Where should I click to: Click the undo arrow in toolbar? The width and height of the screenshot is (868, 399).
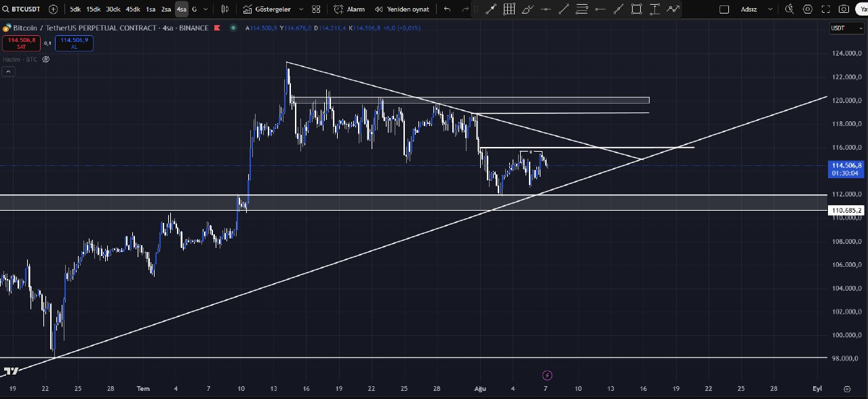point(447,9)
